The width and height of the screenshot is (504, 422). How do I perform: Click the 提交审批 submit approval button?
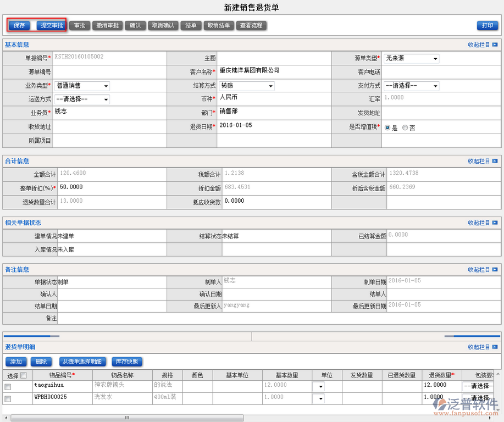52,25
